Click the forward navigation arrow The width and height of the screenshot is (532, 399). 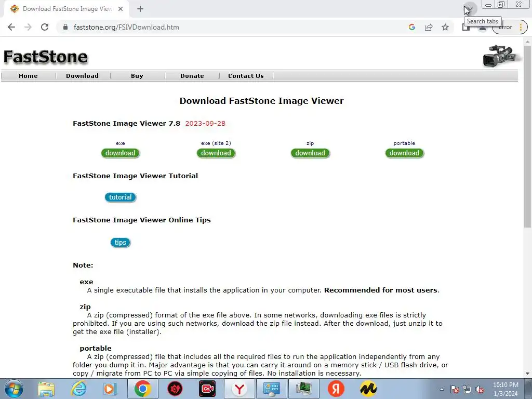pyautogui.click(x=28, y=27)
